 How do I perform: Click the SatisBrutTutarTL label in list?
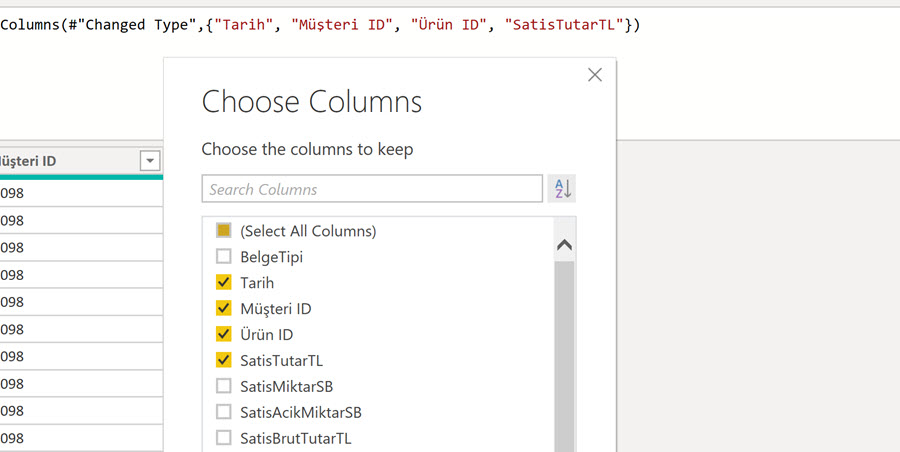(296, 439)
